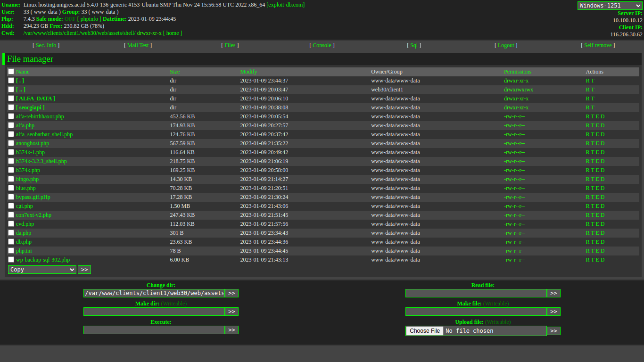Sort by the Permissions column header
644x362 pixels.
click(517, 72)
